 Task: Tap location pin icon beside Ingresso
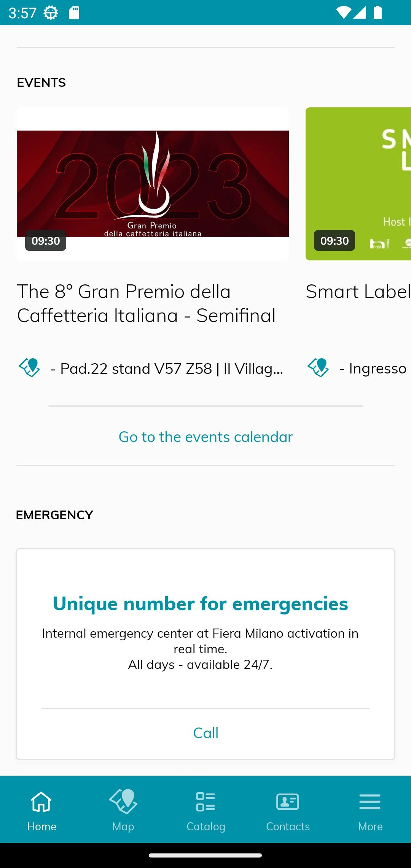point(319,368)
